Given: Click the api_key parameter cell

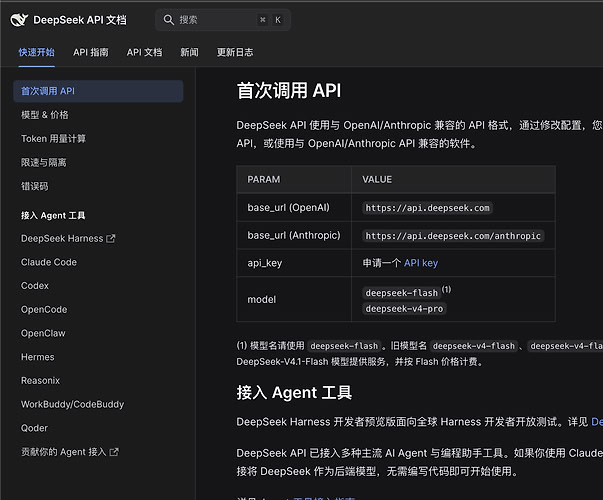Looking at the screenshot, I should (x=294, y=263).
